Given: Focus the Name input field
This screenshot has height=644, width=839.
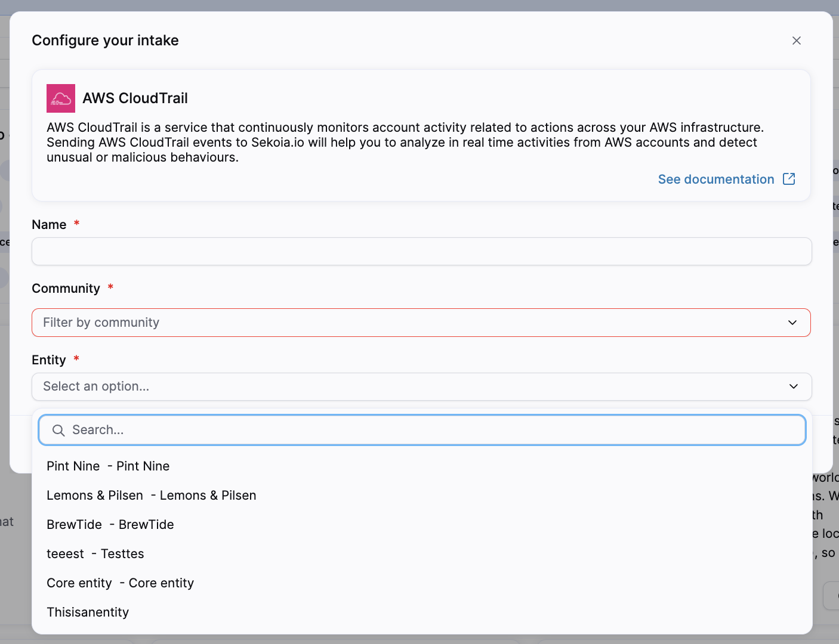Looking at the screenshot, I should (421, 252).
